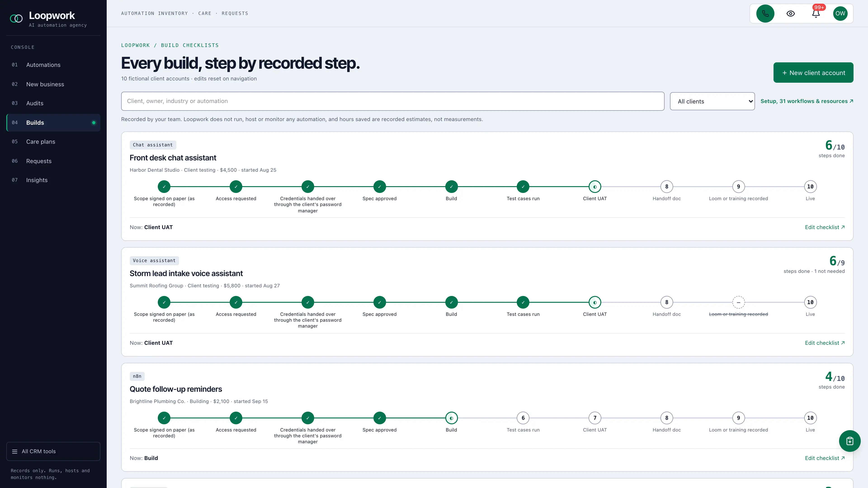Click the green phone call icon
This screenshot has width=868, height=488.
pyautogui.click(x=765, y=14)
